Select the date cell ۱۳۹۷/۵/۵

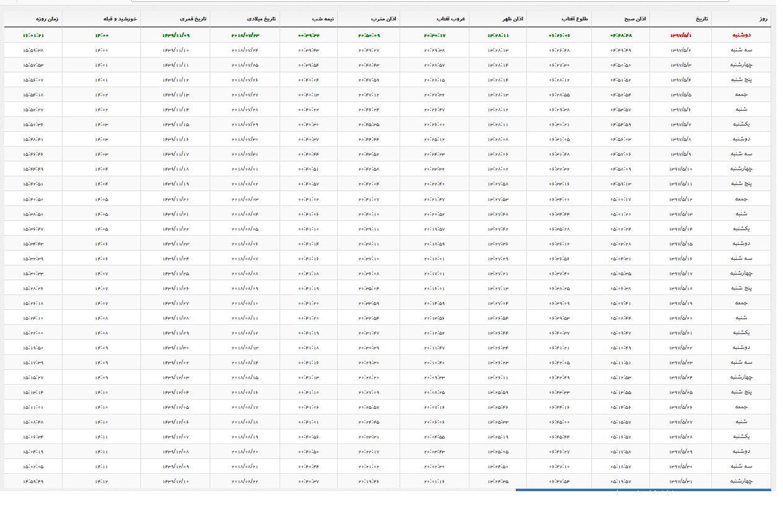click(681, 95)
